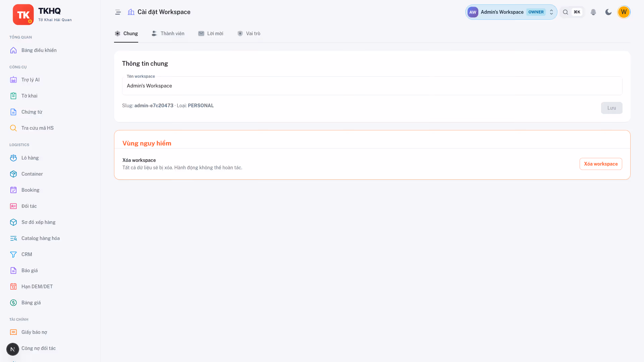Click the AW workspace avatar
Viewport: 644px width, 362px height.
tap(473, 12)
